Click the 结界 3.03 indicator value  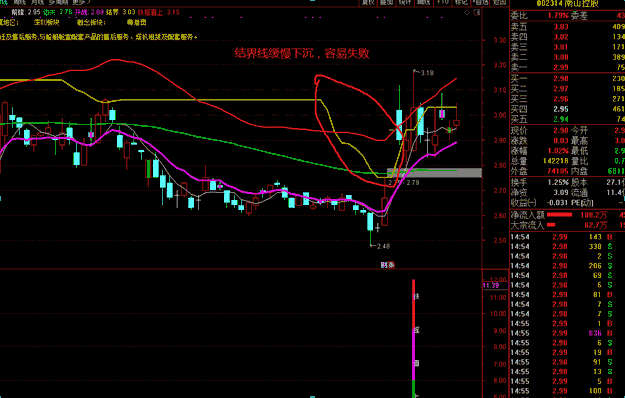(x=120, y=12)
